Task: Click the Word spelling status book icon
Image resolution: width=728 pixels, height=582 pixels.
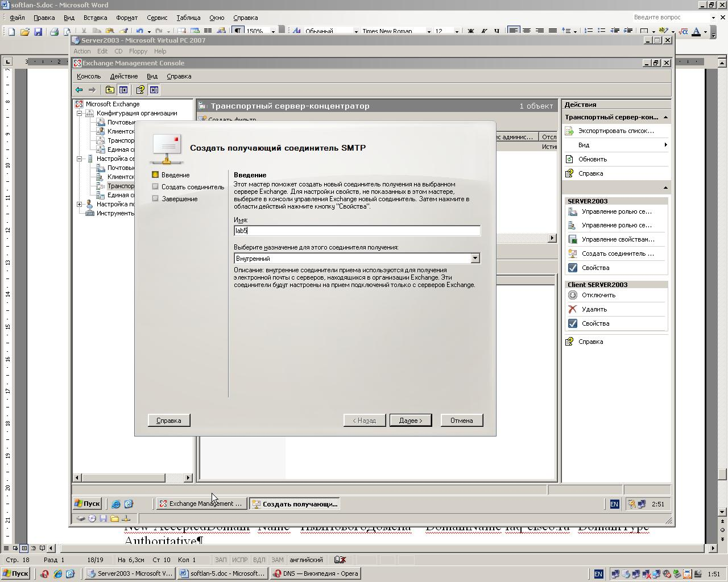Action: tap(340, 560)
